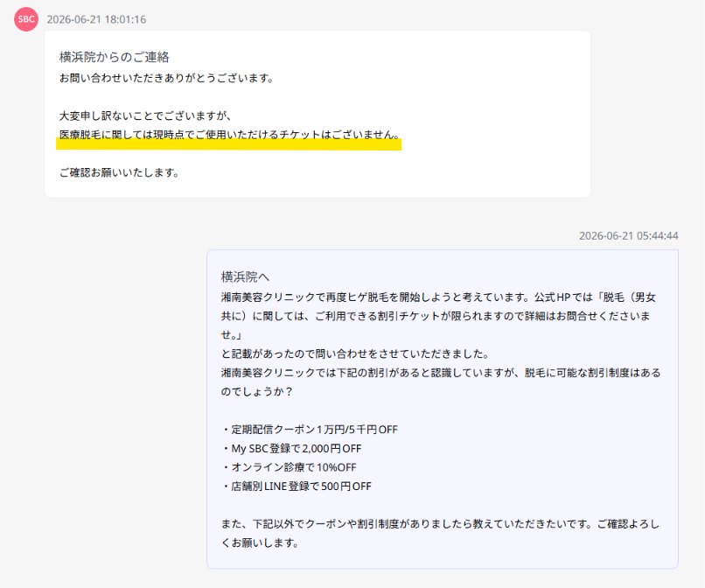Viewport: 705px width, 588px height.
Task: Click line ご確認お願いいたします。
Action: click(120, 172)
